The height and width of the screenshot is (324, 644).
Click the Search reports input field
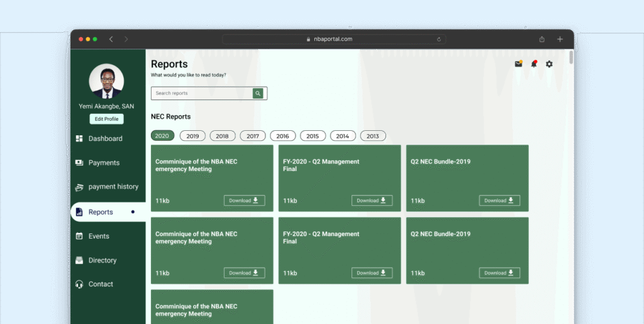coord(201,93)
